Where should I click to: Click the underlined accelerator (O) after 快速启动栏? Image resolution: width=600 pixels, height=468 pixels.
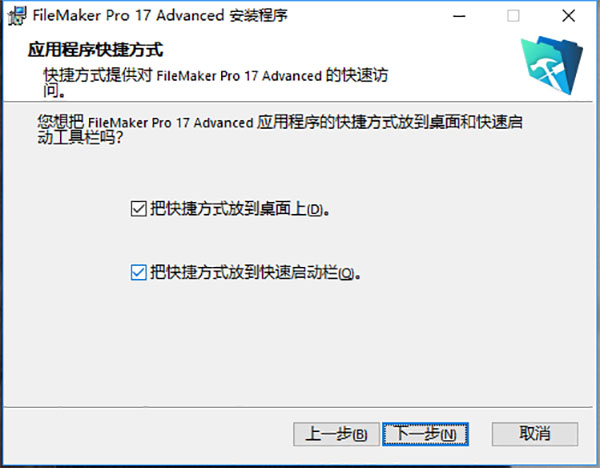click(x=346, y=274)
